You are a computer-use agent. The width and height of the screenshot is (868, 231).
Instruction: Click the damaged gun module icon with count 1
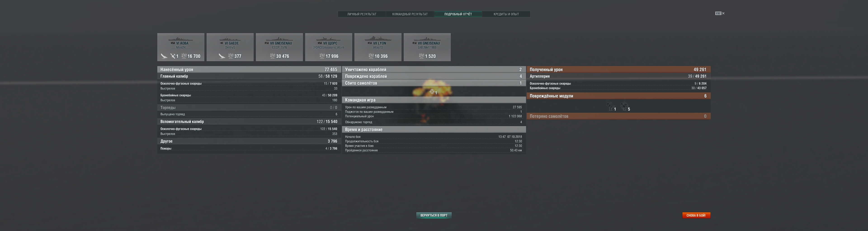point(610,106)
